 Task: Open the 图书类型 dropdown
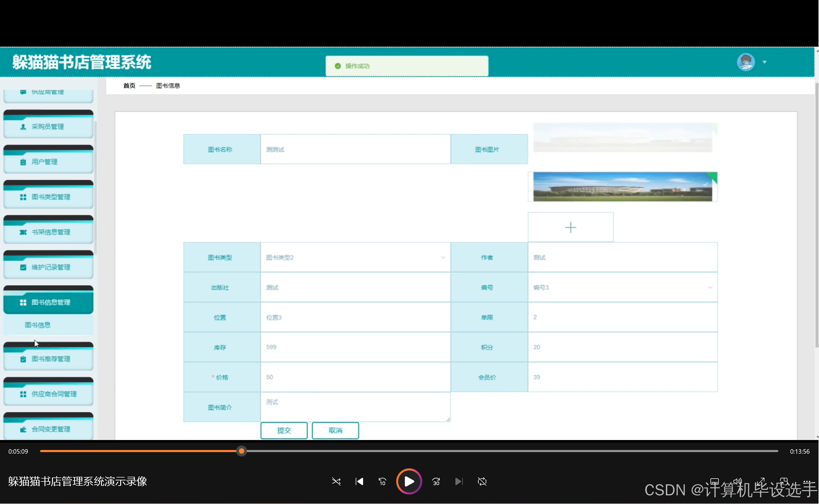tap(355, 257)
